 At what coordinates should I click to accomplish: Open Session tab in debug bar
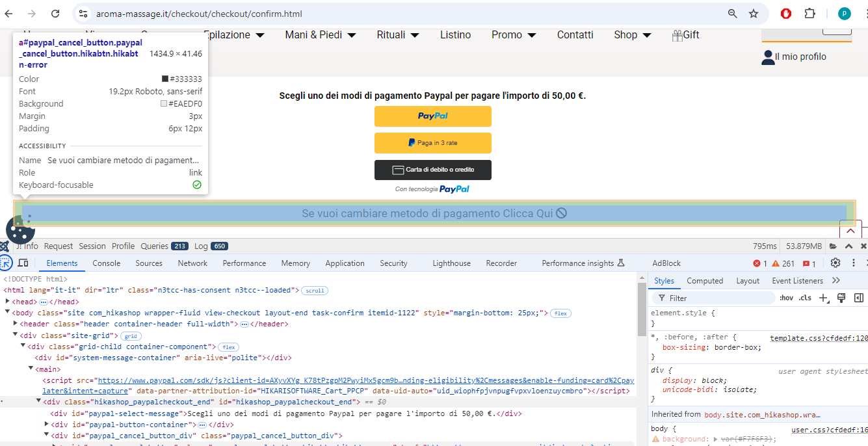(92, 246)
